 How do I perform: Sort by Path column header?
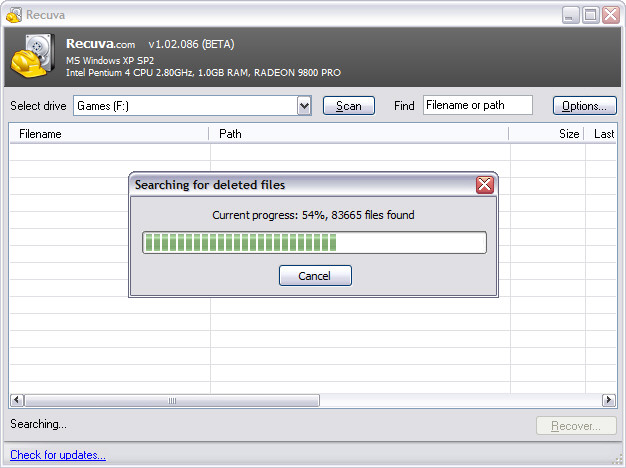[359, 134]
